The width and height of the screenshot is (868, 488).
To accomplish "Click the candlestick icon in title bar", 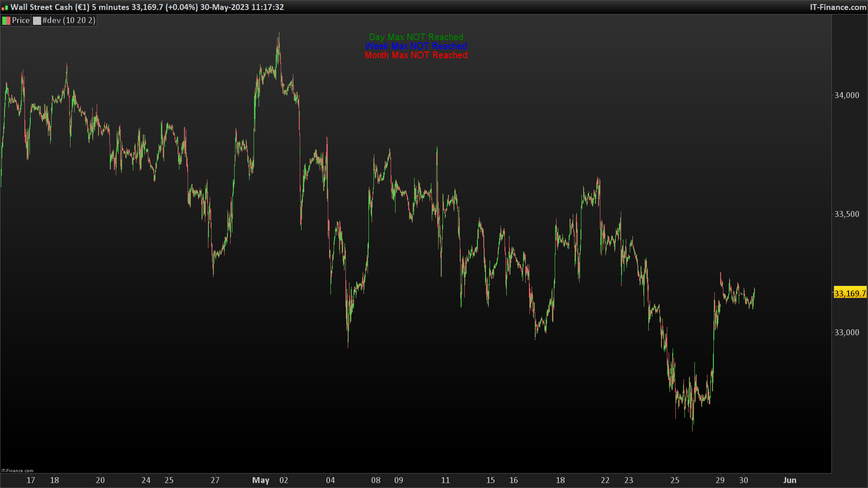I will point(5,7).
